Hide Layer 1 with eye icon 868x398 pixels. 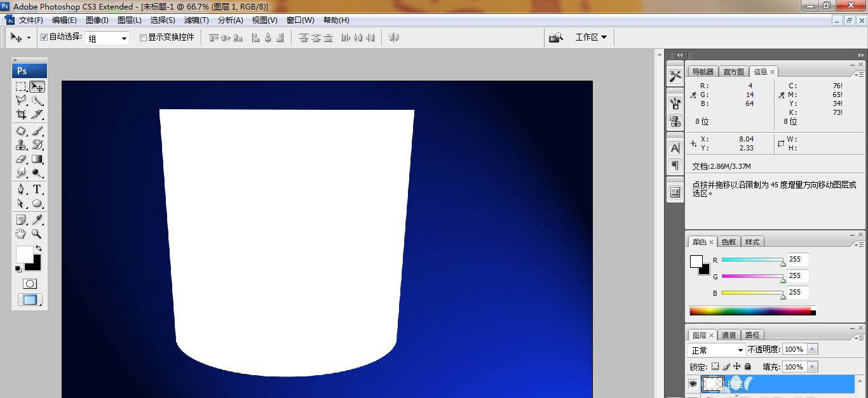693,384
